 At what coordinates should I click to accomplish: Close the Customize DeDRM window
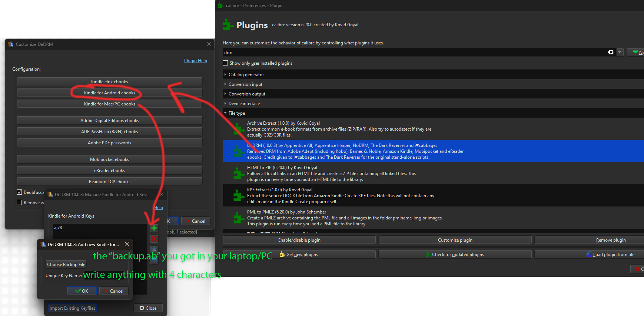(209, 44)
